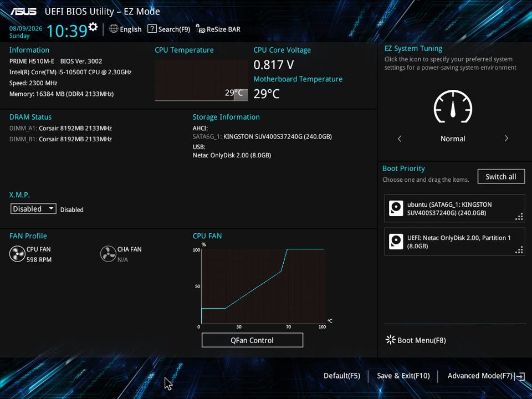Click drag handle on ubuntu boot entry

tap(519, 217)
